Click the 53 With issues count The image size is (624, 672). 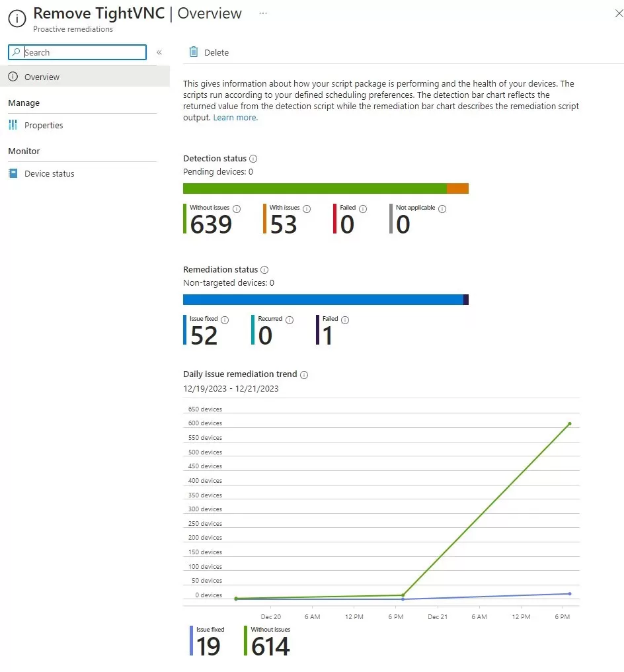point(284,225)
